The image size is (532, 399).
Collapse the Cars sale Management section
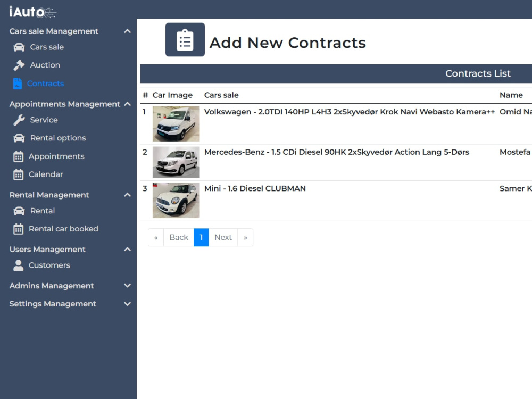coord(128,31)
